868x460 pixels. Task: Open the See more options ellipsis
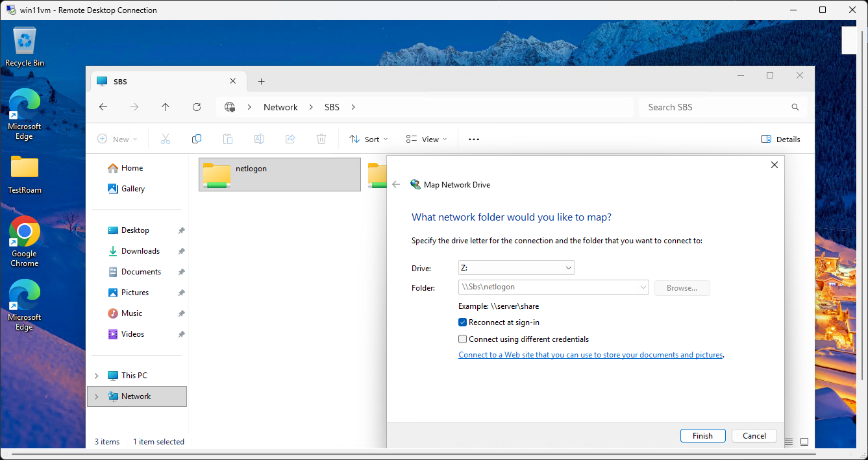click(474, 139)
